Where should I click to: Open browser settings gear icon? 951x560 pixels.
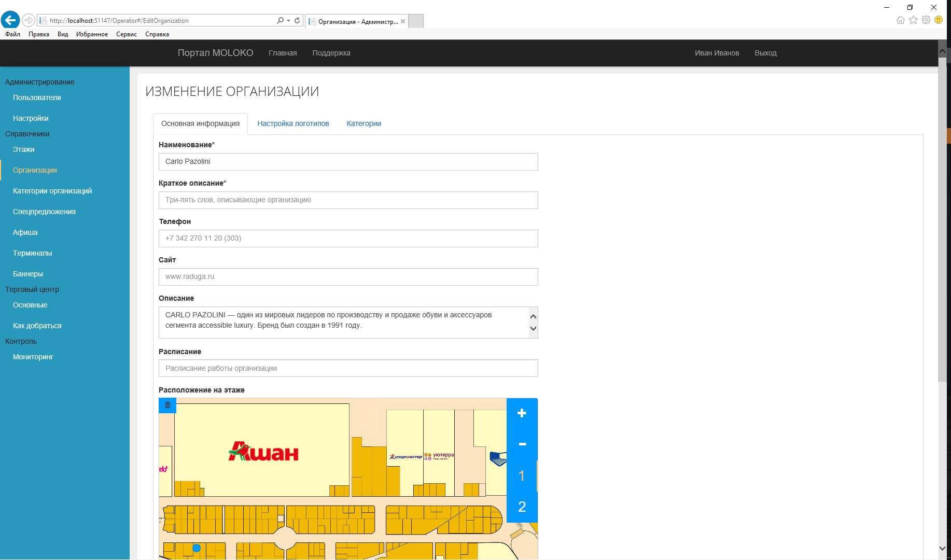click(x=926, y=20)
